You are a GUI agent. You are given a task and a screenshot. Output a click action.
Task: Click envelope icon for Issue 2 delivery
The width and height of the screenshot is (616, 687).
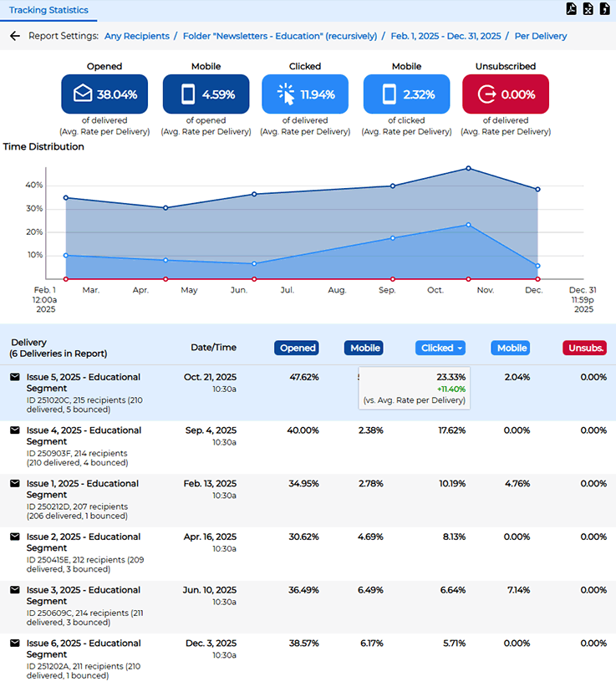pyautogui.click(x=14, y=537)
